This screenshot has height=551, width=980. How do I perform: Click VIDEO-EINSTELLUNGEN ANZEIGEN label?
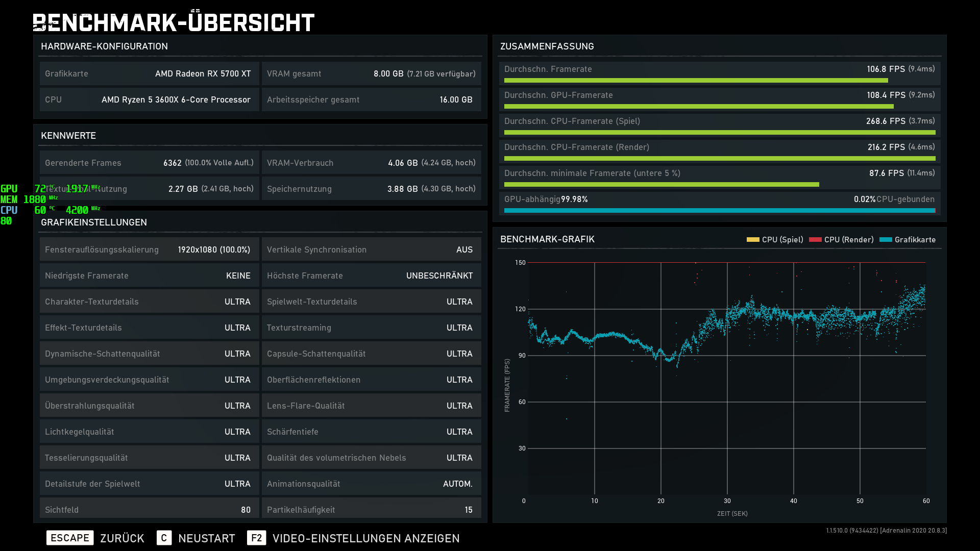365,538
